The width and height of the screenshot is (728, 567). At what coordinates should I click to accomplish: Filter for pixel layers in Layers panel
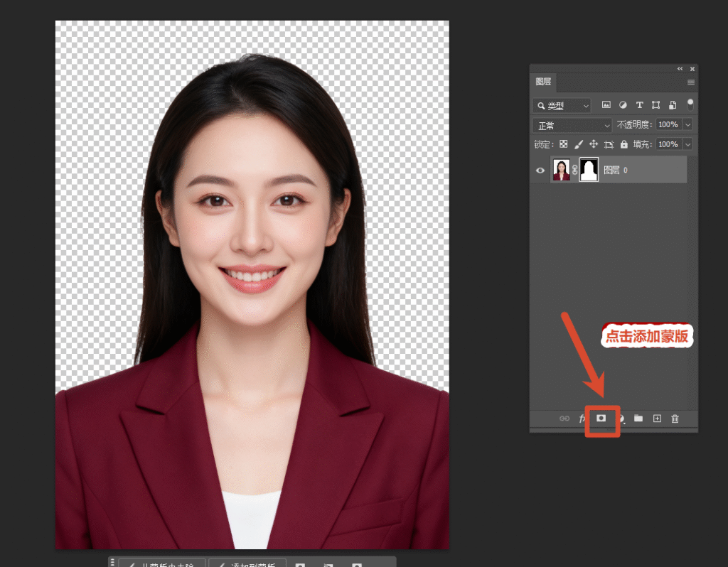pyautogui.click(x=606, y=105)
